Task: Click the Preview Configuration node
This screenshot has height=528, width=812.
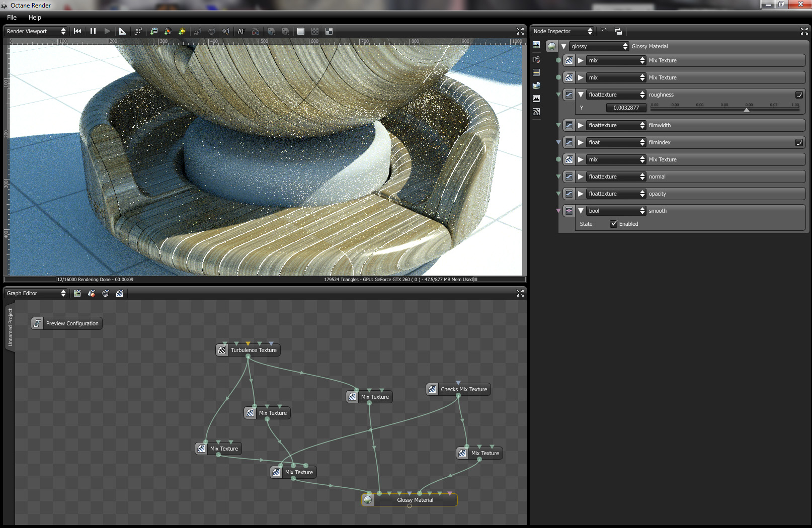Action: coord(67,323)
